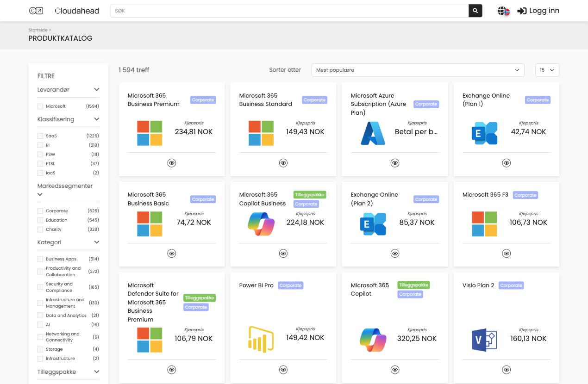The image size is (588, 384).
Task: Check the Networking and Connectivity filter
Action: [x=40, y=337]
